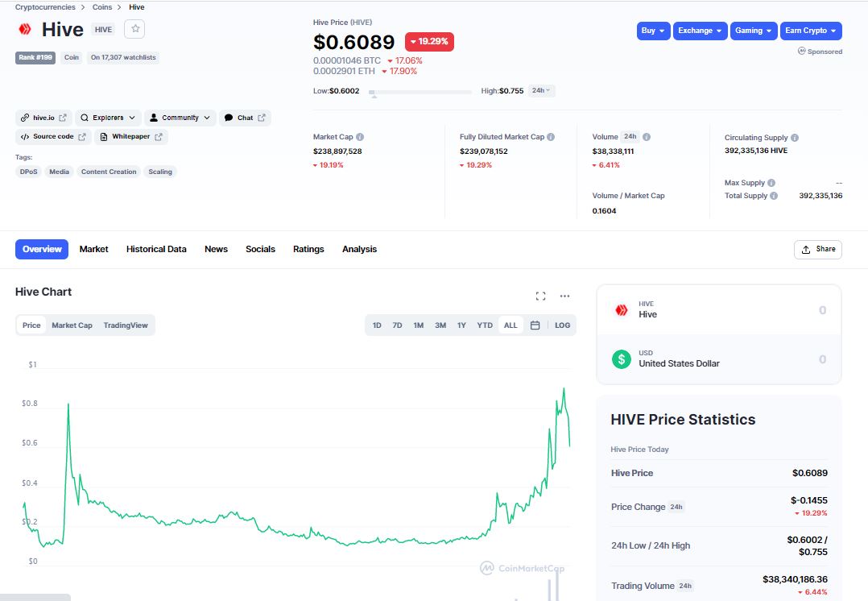This screenshot has width=868, height=601.
Task: Click the low-high price range slider
Action: point(420,92)
